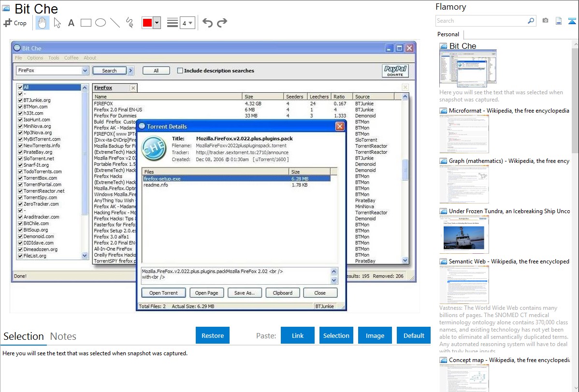
Task: Select the Crop tool
Action: (x=15, y=23)
